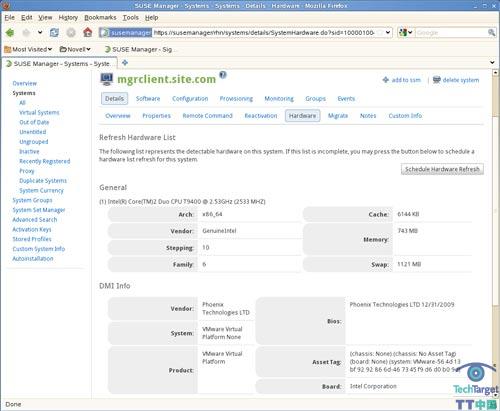
Task: Open Overview in the left sidebar
Action: coord(25,83)
